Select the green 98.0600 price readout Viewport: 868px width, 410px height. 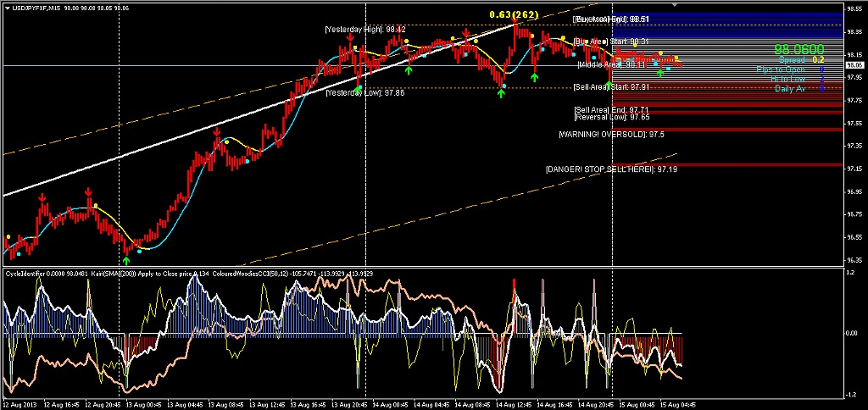pyautogui.click(x=798, y=50)
